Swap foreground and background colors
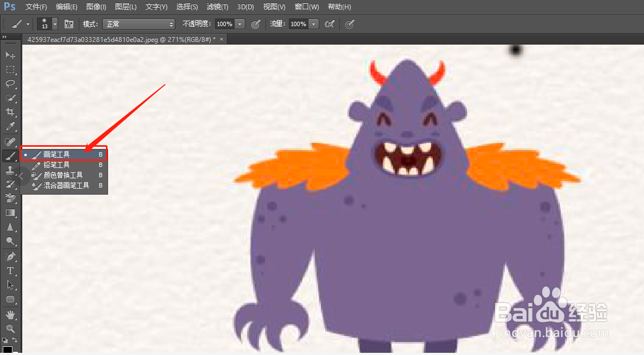644x355 pixels. [x=15, y=340]
